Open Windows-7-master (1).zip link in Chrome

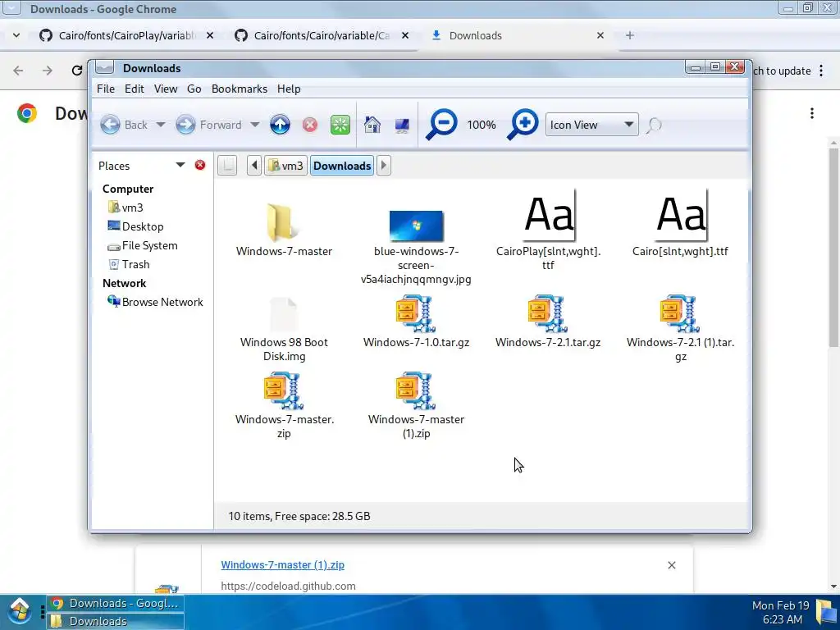click(283, 564)
